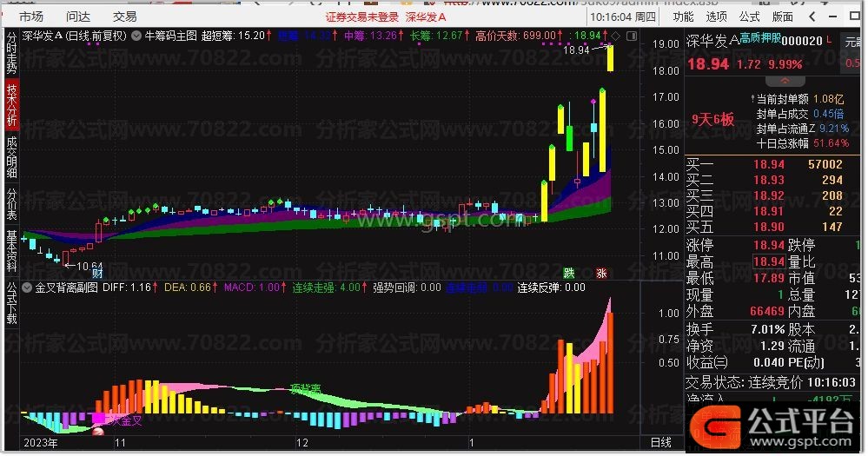Click the DIFF: 1.16 indicator value
The height and width of the screenshot is (456, 868).
tap(130, 287)
